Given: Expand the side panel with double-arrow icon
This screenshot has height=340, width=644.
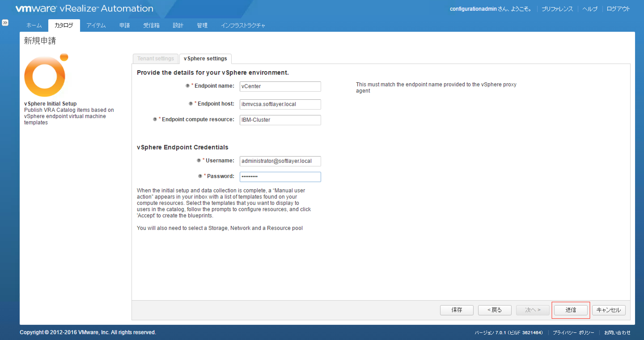Looking at the screenshot, I should 5,23.
